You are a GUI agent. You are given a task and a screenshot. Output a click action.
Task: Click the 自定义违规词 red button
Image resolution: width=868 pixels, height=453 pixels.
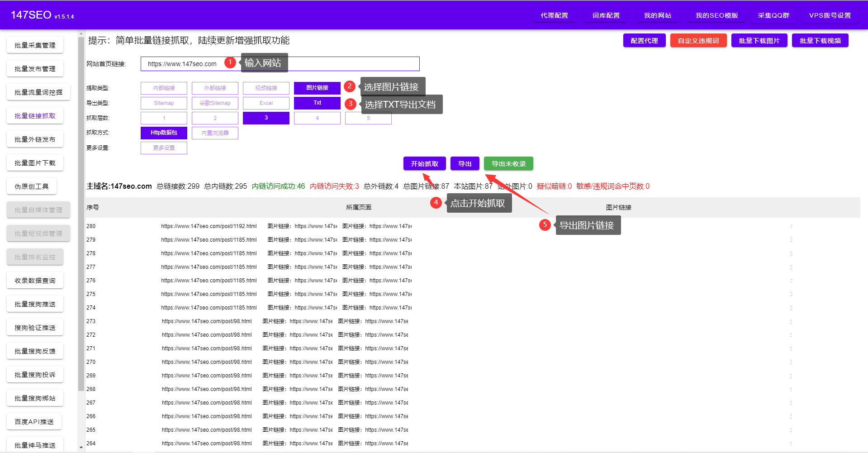[x=698, y=41]
